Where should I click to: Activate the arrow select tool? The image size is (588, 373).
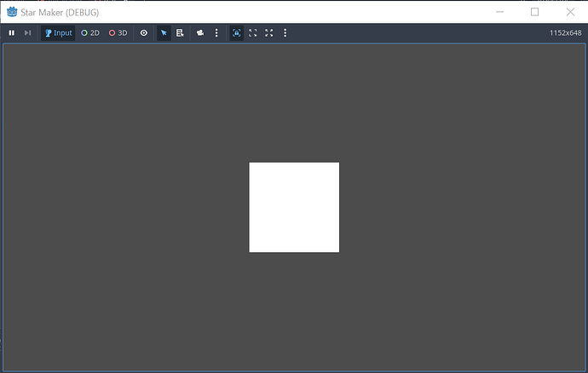[x=164, y=33]
